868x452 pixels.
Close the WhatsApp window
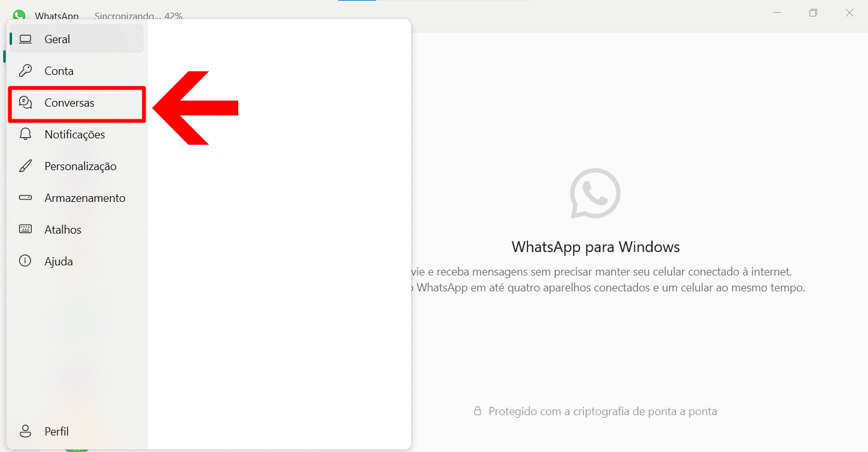850,13
